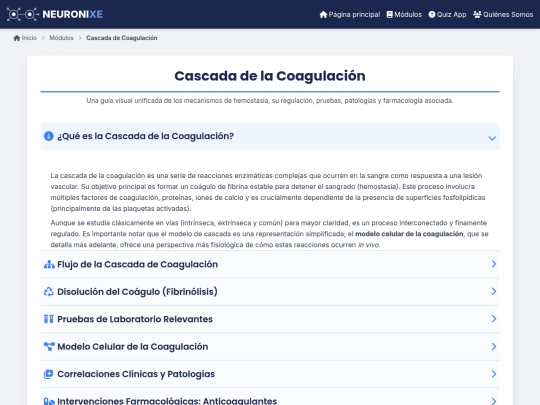Image resolution: width=540 pixels, height=405 pixels.
Task: Click the chevron-down of ¿Qué es la Cascada
Action: [492, 138]
